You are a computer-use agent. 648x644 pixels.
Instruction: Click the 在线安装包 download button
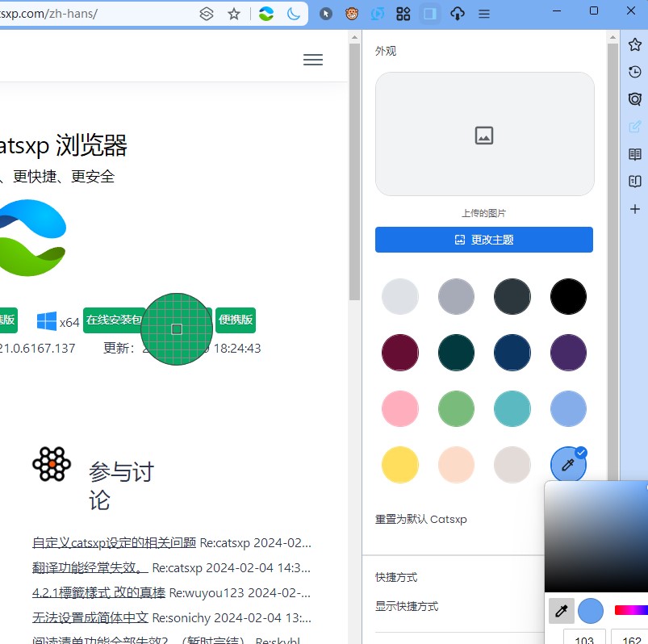(x=114, y=320)
